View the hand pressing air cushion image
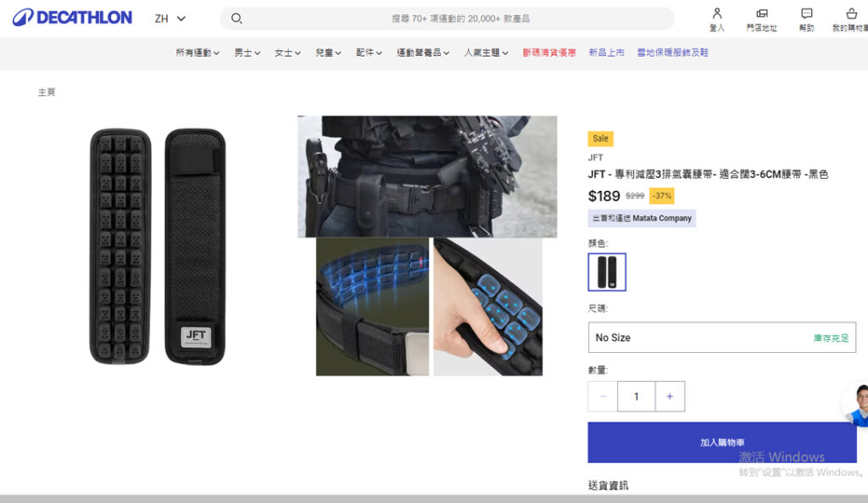 tap(487, 307)
